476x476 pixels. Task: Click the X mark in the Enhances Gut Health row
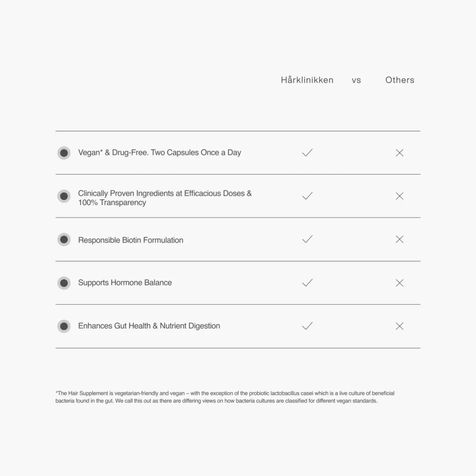point(399,326)
